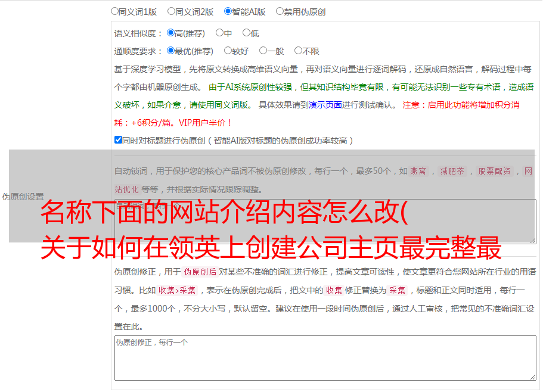Set 语义相似度 to 中
This screenshot has height=392, width=543.
click(x=219, y=33)
